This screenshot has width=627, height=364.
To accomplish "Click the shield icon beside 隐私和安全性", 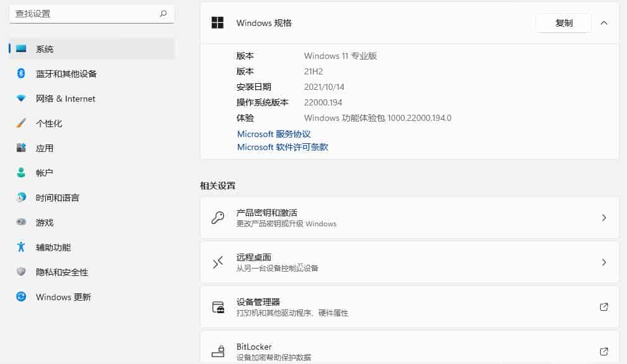I will tap(21, 272).
